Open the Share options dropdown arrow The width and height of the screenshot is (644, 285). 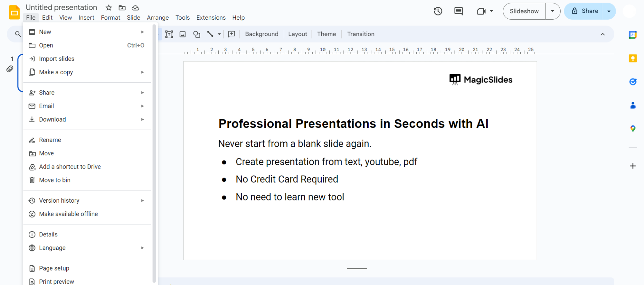pos(609,11)
